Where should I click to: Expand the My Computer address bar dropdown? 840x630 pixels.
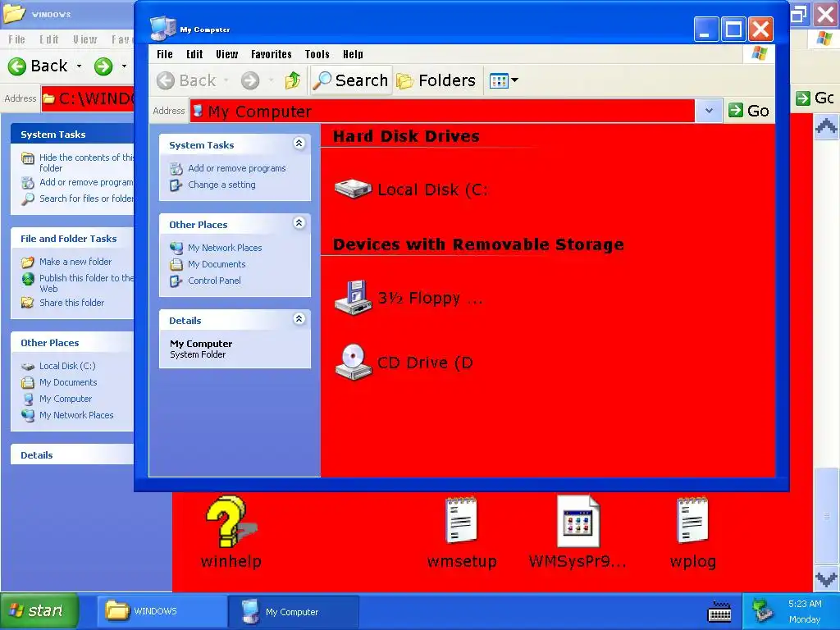[709, 111]
